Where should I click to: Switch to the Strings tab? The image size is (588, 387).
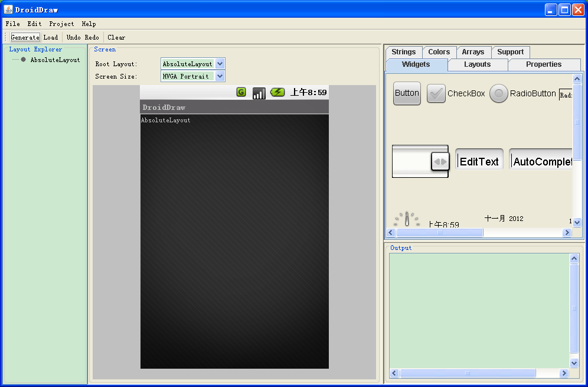point(403,52)
